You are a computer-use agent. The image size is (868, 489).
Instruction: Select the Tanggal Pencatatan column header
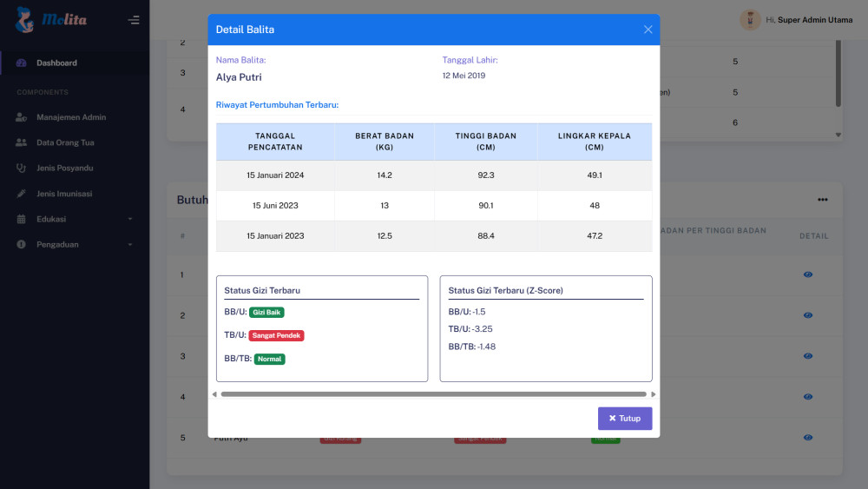click(275, 142)
